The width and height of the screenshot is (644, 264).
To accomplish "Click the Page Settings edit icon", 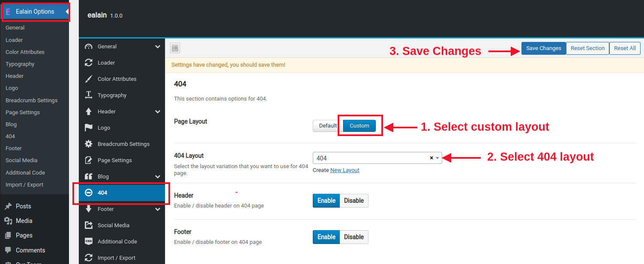I will click(x=89, y=160).
